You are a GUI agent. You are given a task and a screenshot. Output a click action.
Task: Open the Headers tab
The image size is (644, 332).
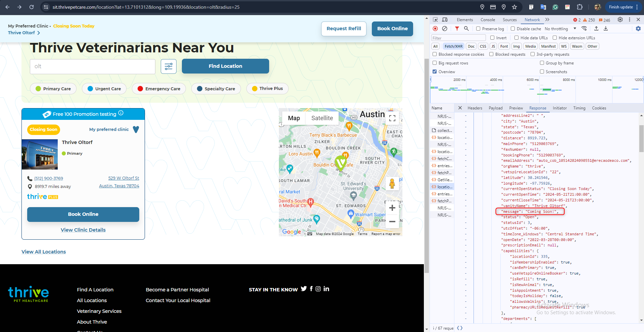(x=475, y=108)
